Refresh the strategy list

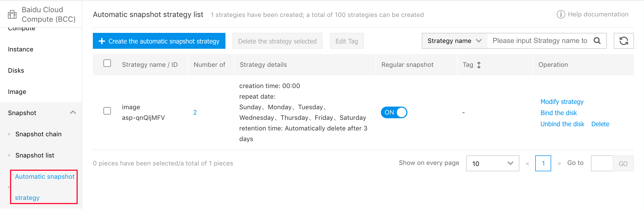click(x=624, y=41)
